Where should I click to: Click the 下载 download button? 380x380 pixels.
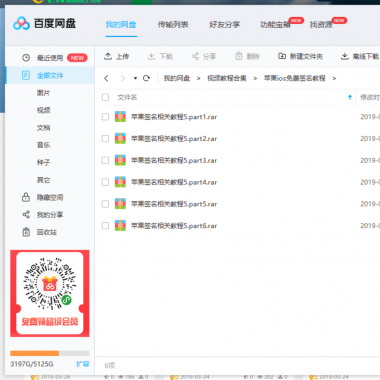(160, 56)
